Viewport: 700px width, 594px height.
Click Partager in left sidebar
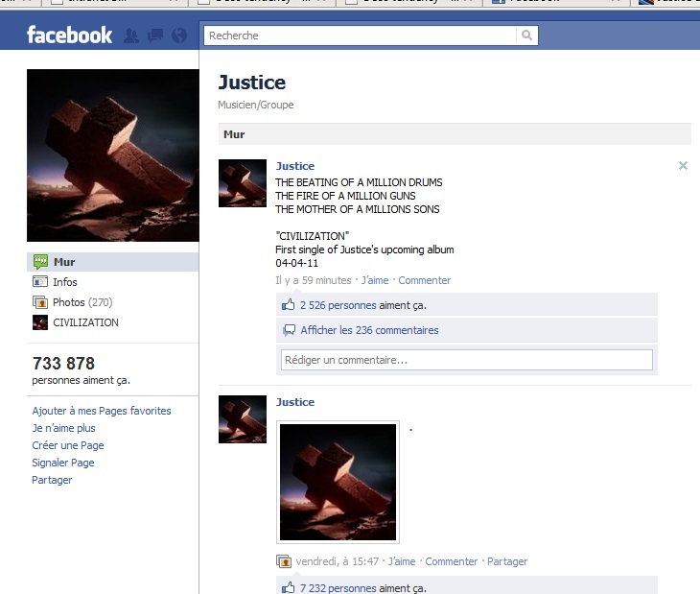(x=52, y=480)
